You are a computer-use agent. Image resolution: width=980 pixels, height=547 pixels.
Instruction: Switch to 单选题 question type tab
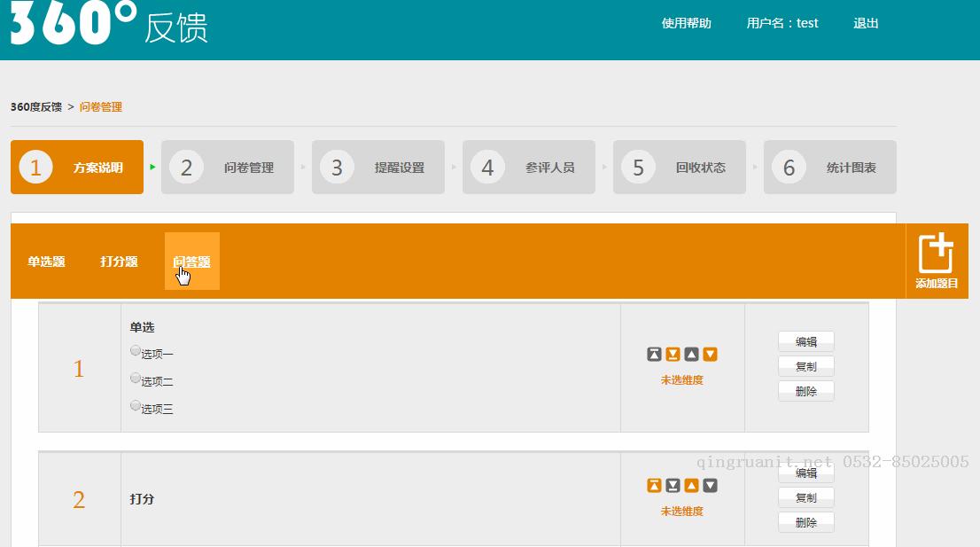pyautogui.click(x=46, y=262)
